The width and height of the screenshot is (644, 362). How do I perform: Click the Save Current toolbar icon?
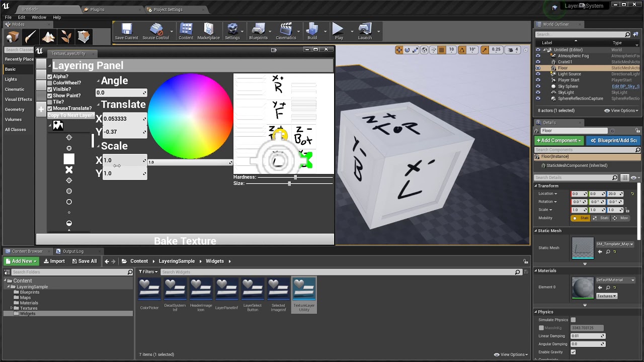[x=126, y=32]
